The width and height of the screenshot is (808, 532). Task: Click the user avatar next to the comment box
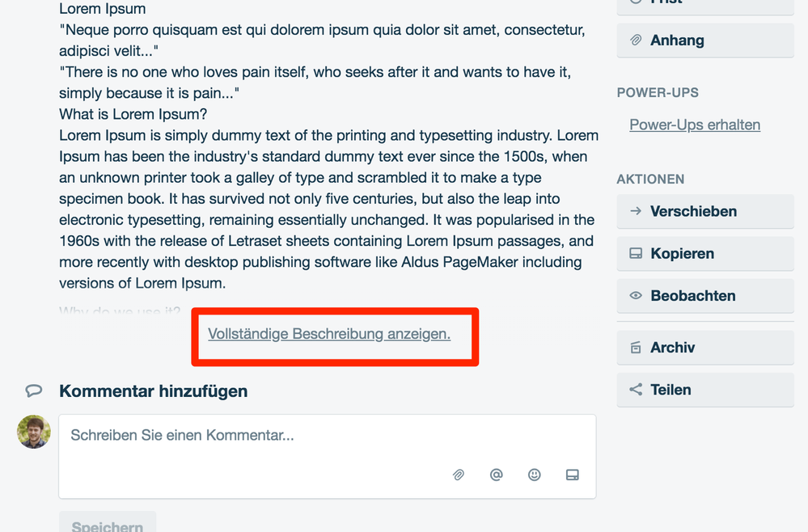[x=33, y=432]
